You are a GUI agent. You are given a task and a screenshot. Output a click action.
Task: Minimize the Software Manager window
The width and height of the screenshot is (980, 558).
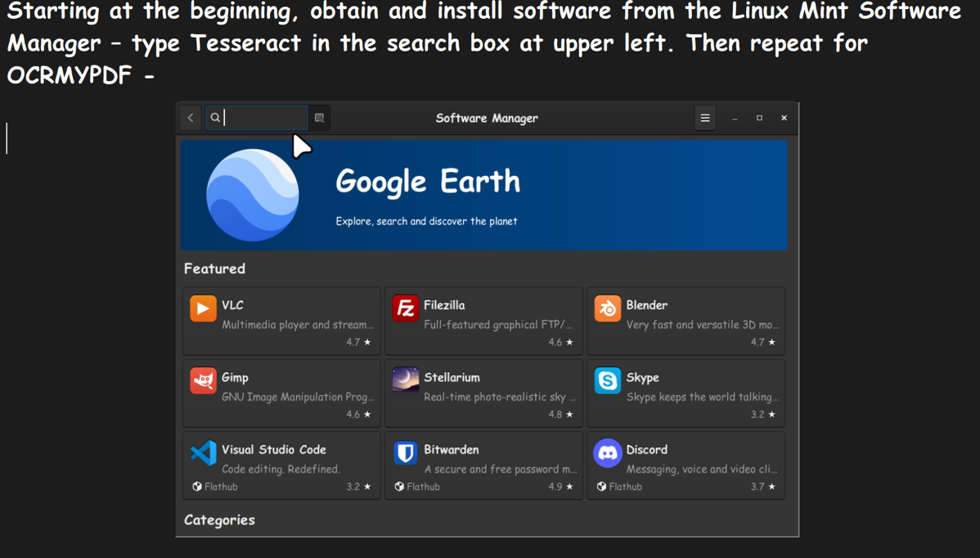735,119
